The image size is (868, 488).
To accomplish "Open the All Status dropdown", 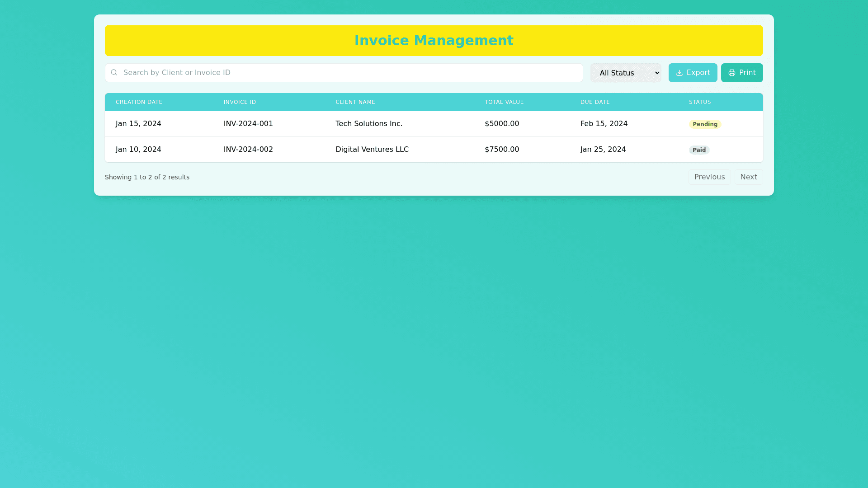I will click(625, 73).
